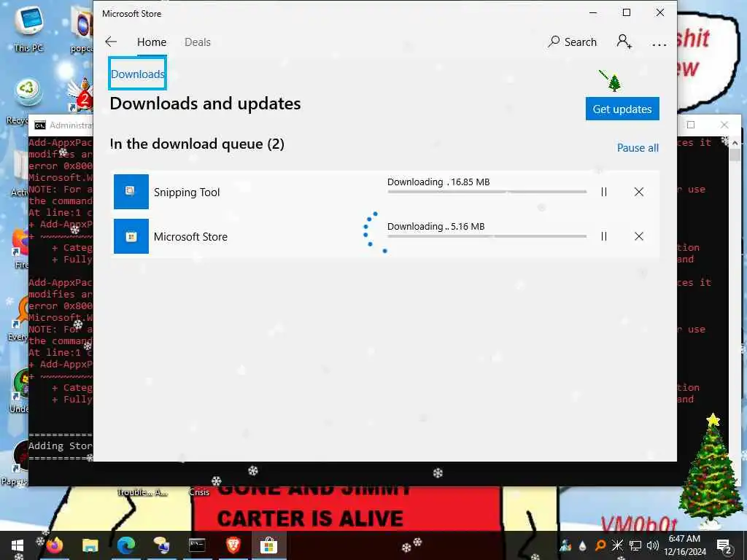Open the See more ellipsis menu

tap(659, 44)
